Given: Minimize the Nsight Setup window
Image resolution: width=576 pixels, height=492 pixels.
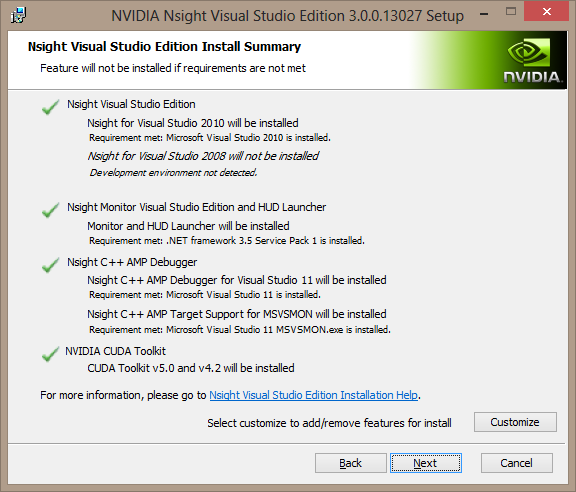Looking at the screenshot, I should coord(484,14).
